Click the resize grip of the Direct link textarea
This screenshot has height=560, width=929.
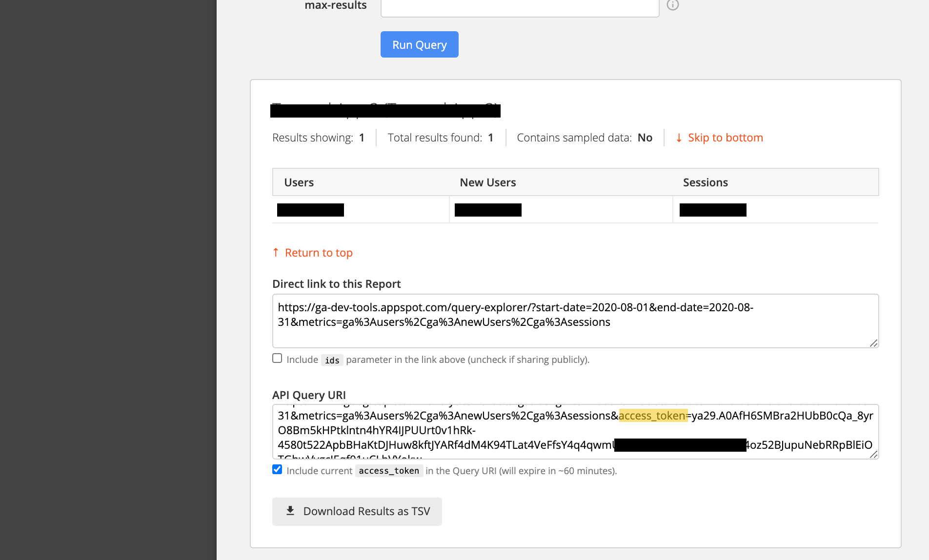click(x=873, y=343)
